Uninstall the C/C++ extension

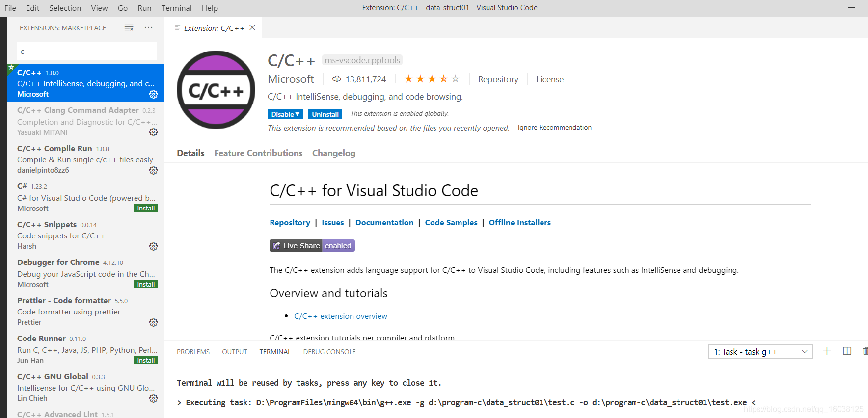325,114
